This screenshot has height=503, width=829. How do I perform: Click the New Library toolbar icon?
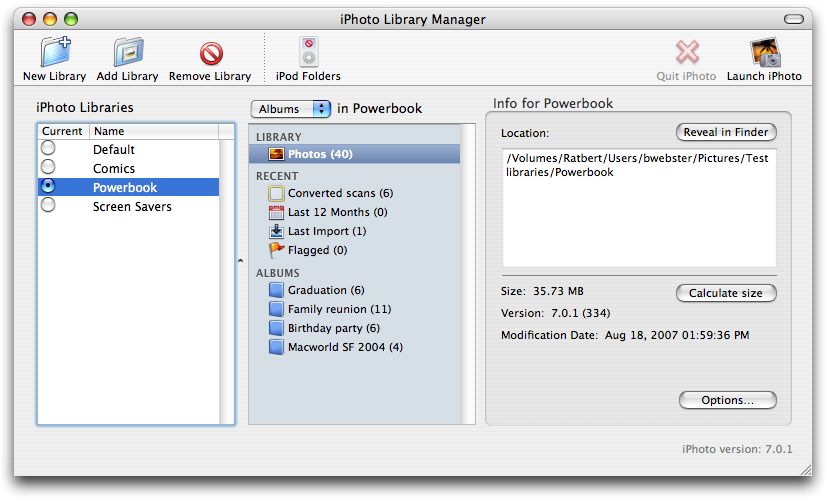pos(54,52)
